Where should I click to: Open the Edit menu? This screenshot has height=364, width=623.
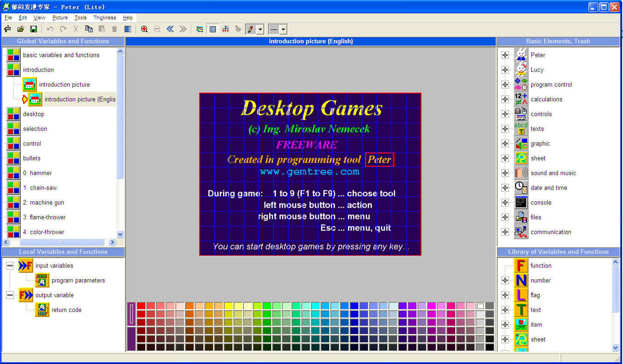(x=23, y=18)
